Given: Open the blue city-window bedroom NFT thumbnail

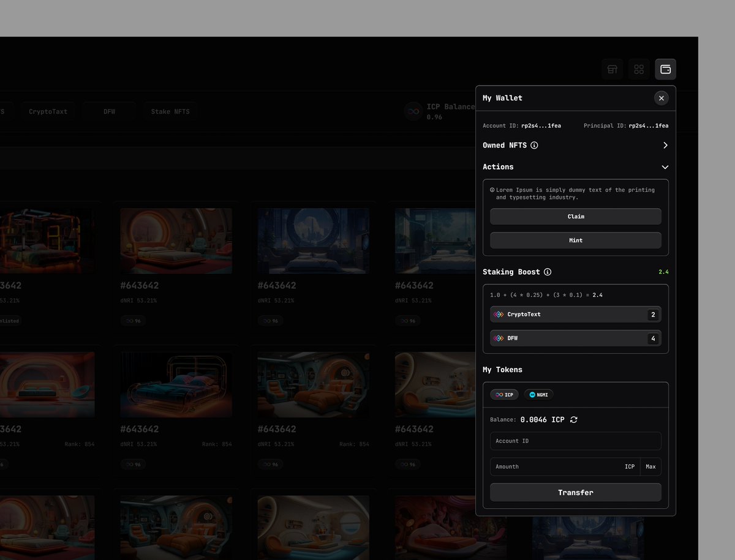Looking at the screenshot, I should [313, 241].
